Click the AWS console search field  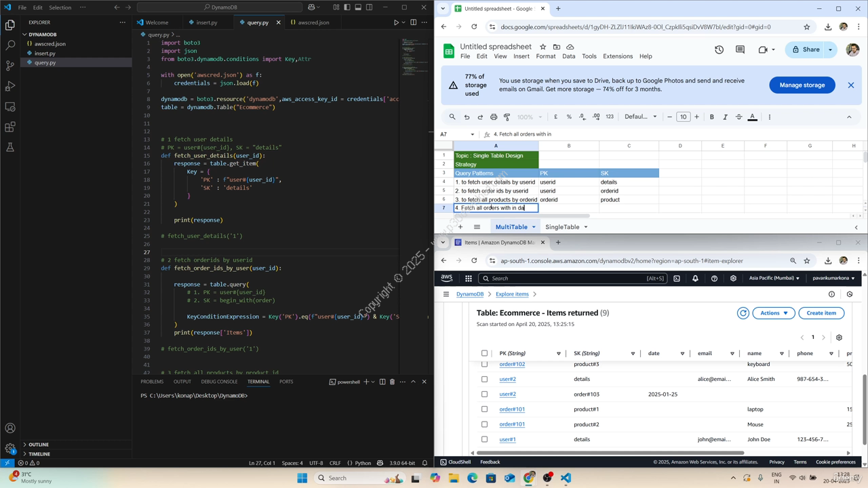(572, 278)
